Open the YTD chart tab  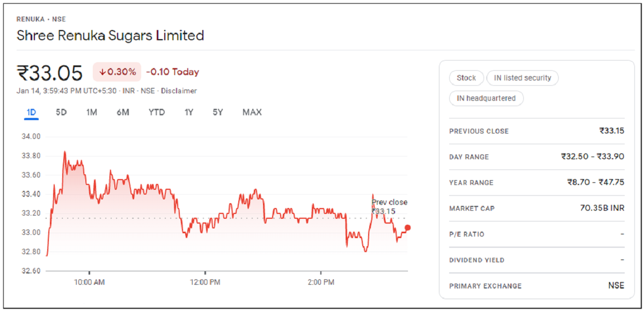[157, 112]
